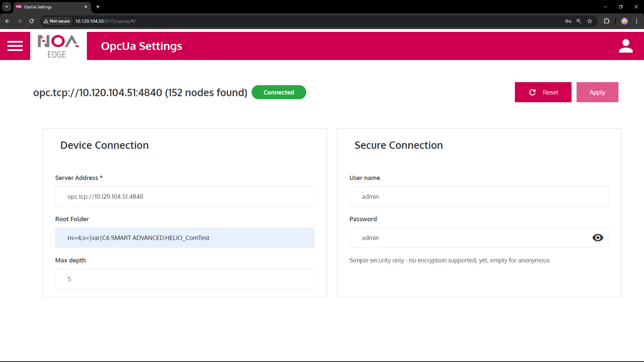Open the browser extensions puzzle icon
644x362 pixels.
606,21
